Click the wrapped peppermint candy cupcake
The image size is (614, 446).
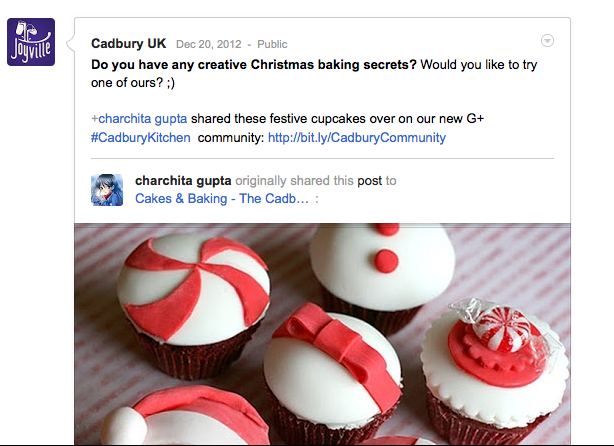click(494, 372)
